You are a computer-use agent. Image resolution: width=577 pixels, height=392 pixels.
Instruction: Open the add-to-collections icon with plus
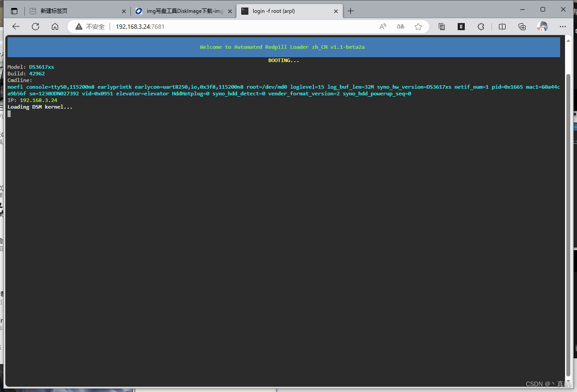coord(522,27)
